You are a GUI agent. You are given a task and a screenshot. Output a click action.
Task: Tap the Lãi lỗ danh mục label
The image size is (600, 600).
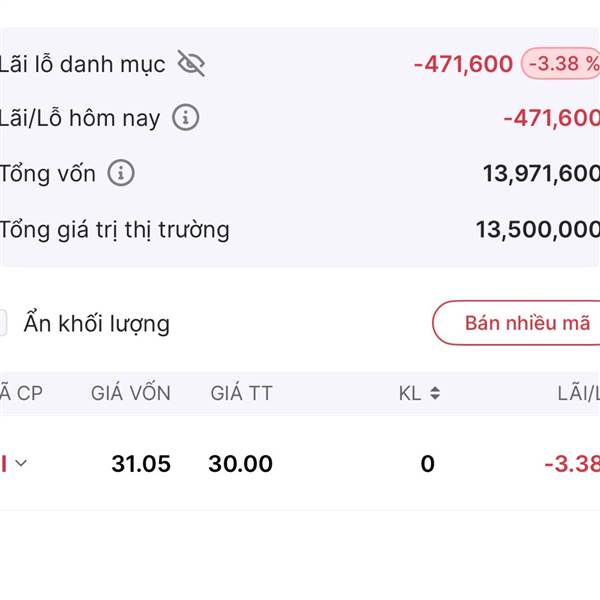[83, 64]
